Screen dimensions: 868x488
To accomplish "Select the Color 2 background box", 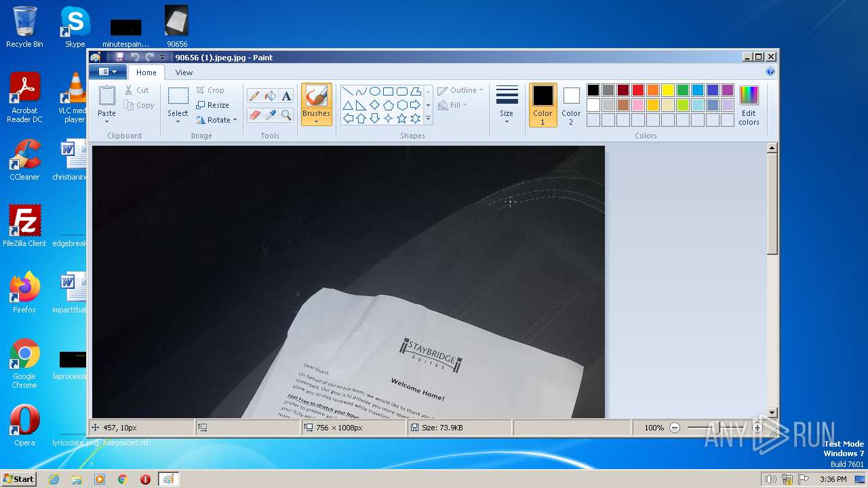I will point(571,105).
